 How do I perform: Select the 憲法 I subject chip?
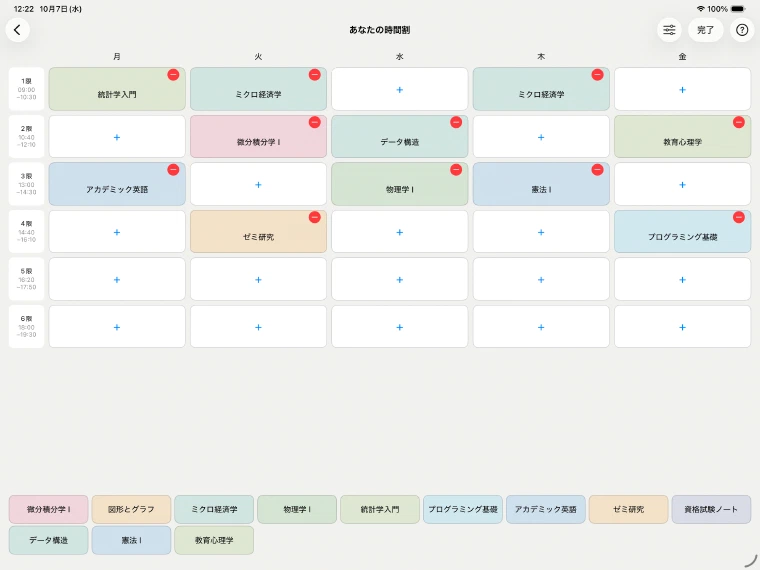tap(131, 540)
